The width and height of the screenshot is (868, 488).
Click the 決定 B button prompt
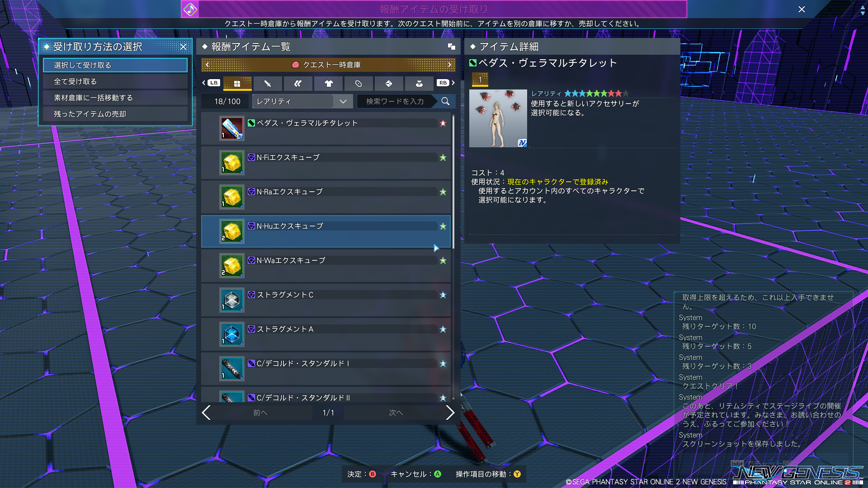click(362, 474)
